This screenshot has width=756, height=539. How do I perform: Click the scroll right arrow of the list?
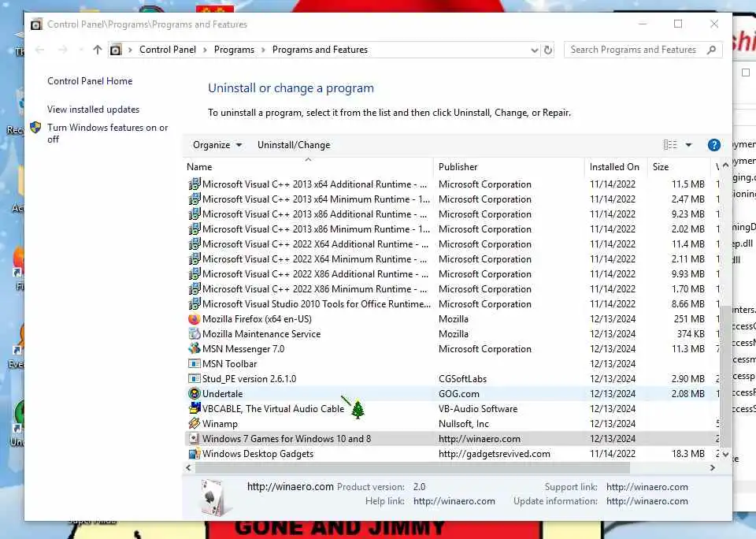pos(713,467)
